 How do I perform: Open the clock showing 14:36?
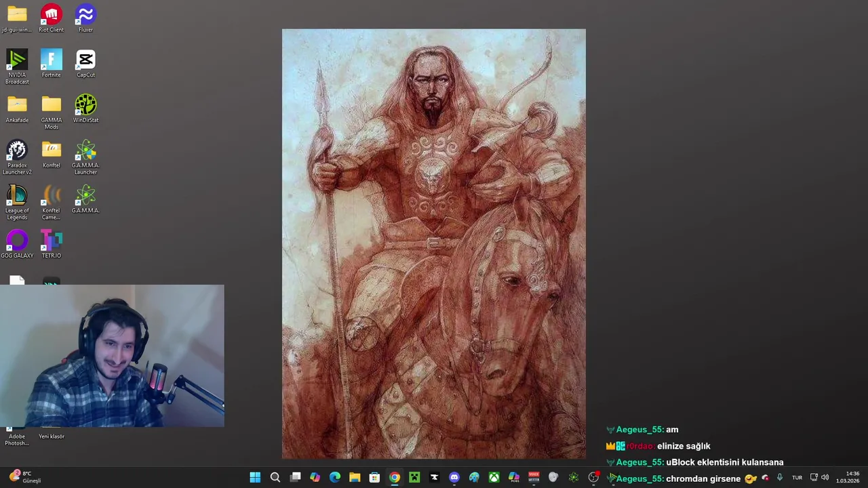pyautogui.click(x=848, y=477)
